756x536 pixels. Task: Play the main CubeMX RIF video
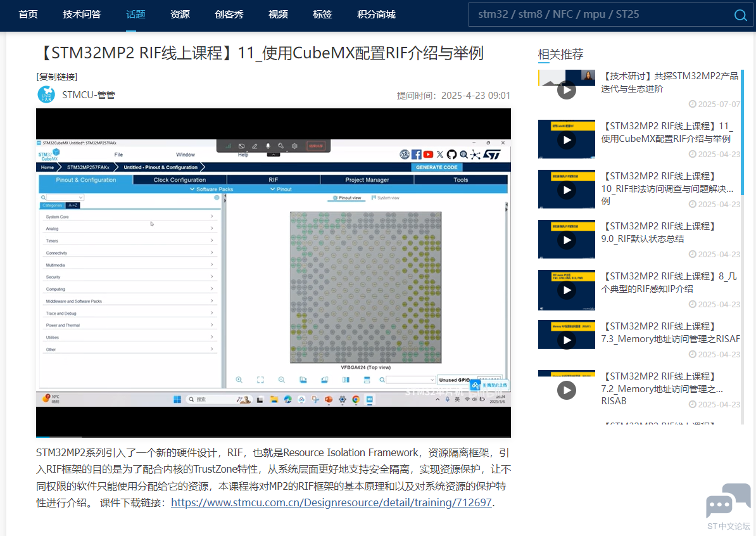click(x=274, y=272)
